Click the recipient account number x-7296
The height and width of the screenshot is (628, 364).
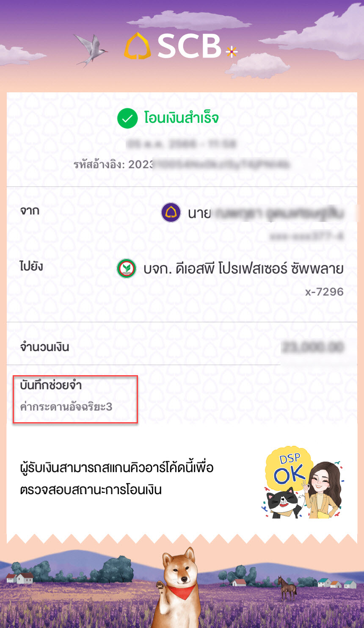[x=324, y=292]
